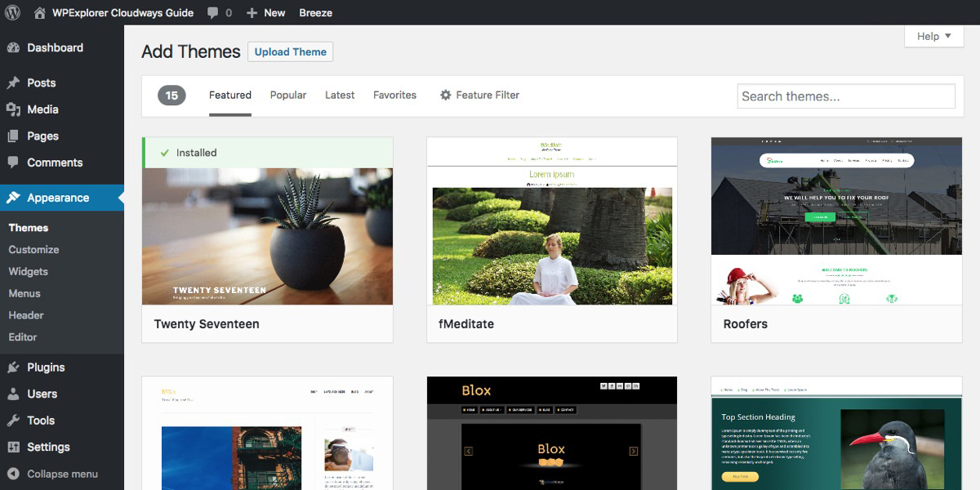980x490 pixels.
Task: Open the Header submenu item
Action: pyautogui.click(x=26, y=315)
